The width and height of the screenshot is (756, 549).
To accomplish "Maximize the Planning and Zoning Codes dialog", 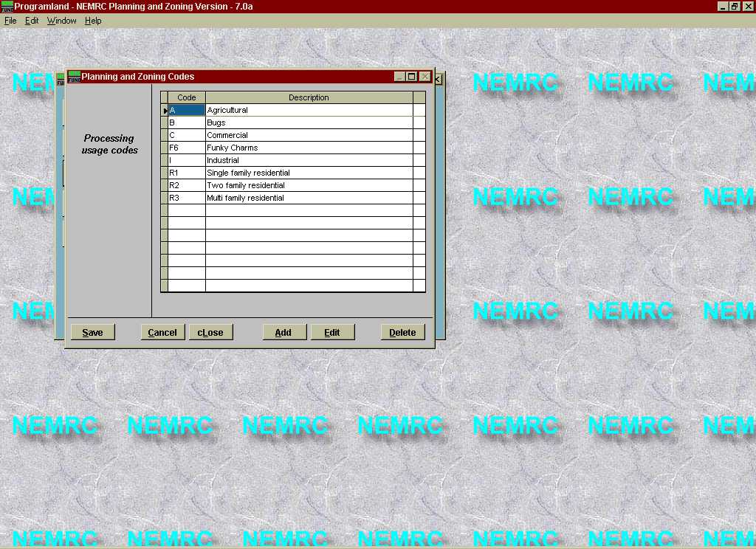I will pyautogui.click(x=412, y=77).
